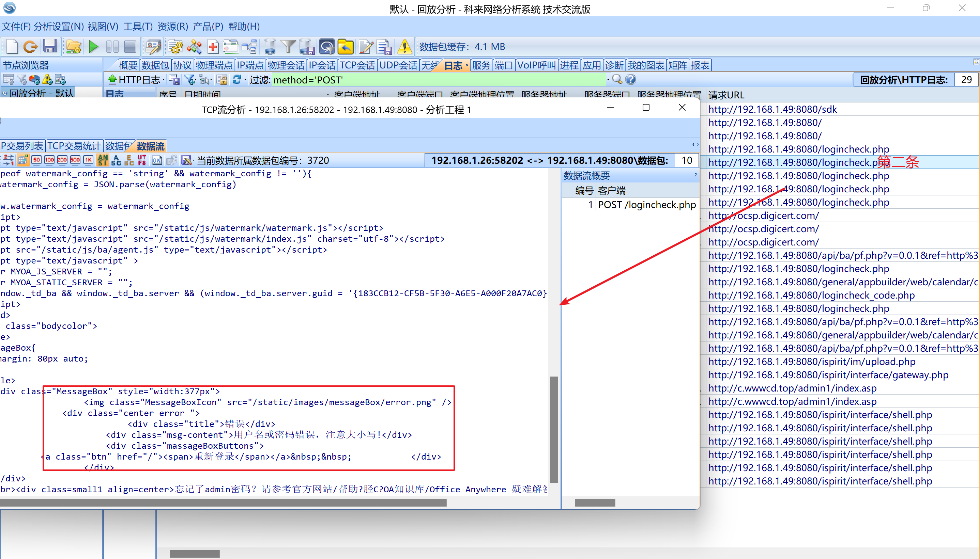The height and width of the screenshot is (559, 980).
Task: Toggle ANSI encoding display mode
Action: pos(103,160)
